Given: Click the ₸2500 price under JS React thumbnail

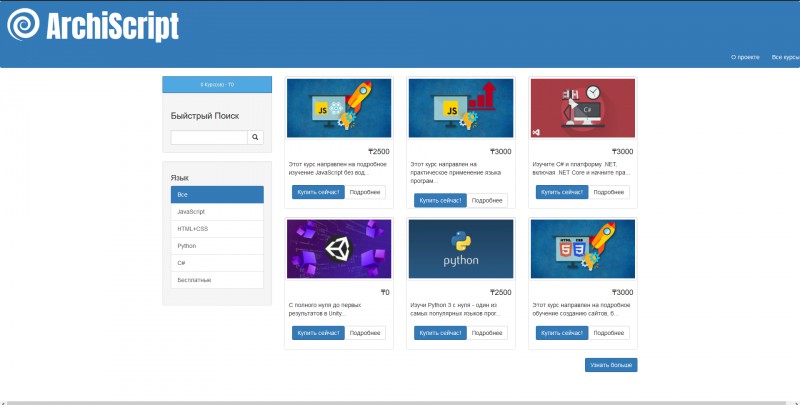Looking at the screenshot, I should (379, 151).
